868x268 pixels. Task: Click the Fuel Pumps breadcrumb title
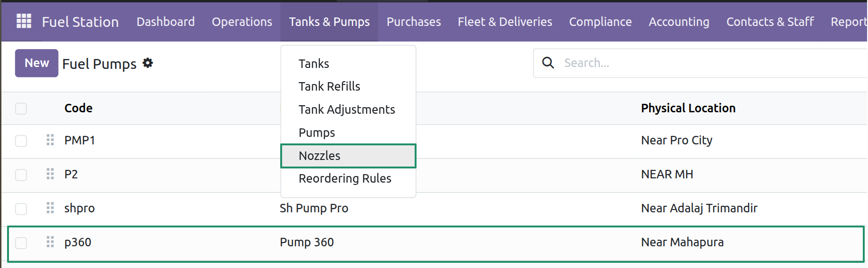click(99, 64)
